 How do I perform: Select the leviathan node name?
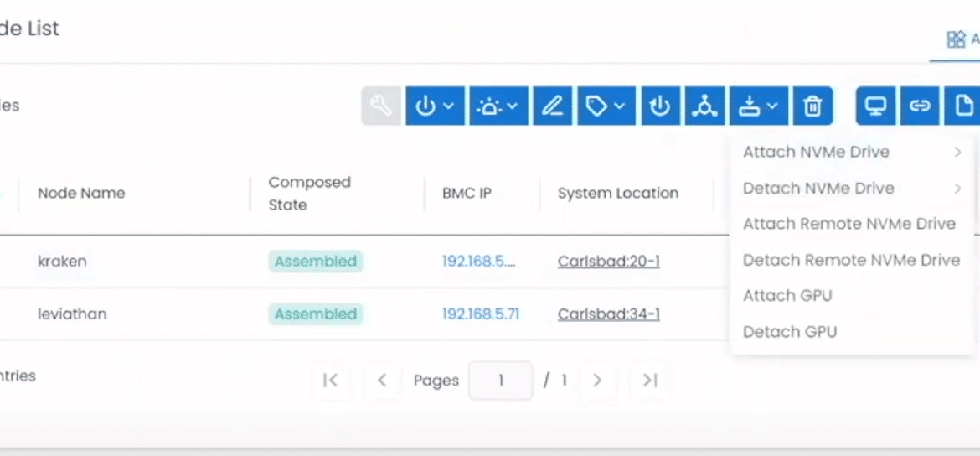(72, 313)
